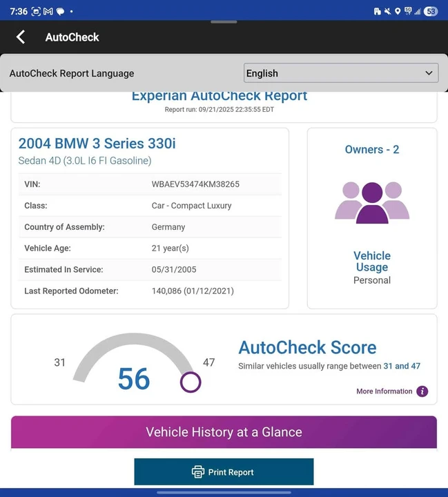Click the gauge label 31 left of the gauge
This screenshot has width=448, height=497.
coord(59,362)
